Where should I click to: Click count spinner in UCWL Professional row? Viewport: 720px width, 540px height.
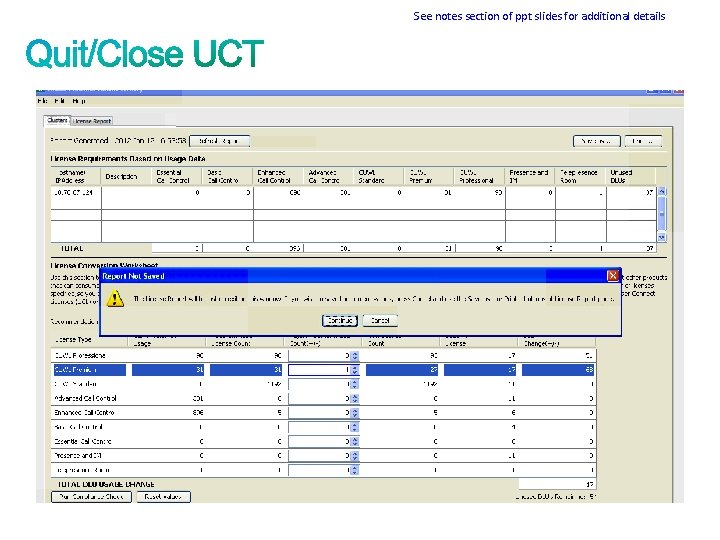(354, 355)
